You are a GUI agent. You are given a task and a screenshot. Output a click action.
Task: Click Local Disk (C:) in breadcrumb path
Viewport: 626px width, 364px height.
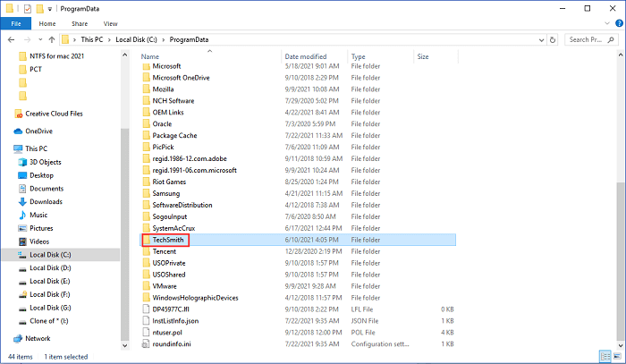click(x=141, y=39)
